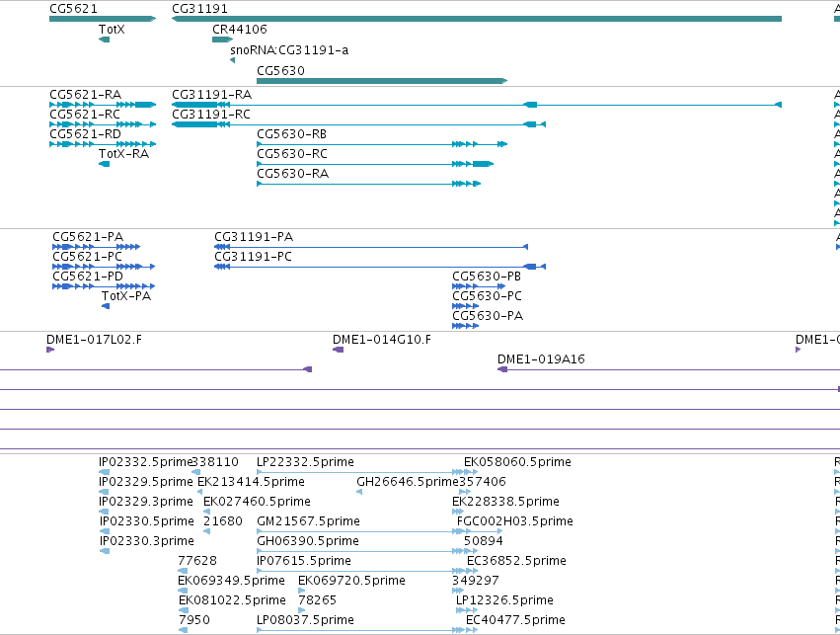Select the EK027460.5prime EST label
The image size is (840, 635).
tap(257, 502)
